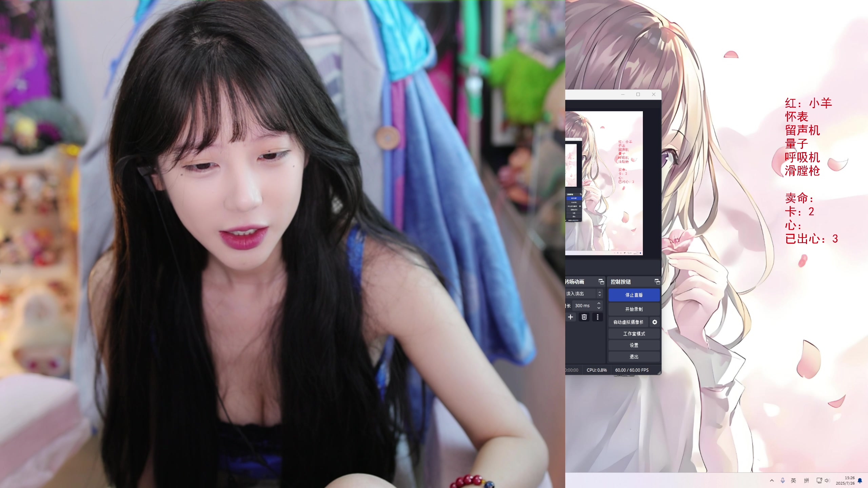Open the 淡入淡出 transition dropdown
Image resolution: width=868 pixels, height=488 pixels.
pyautogui.click(x=584, y=293)
